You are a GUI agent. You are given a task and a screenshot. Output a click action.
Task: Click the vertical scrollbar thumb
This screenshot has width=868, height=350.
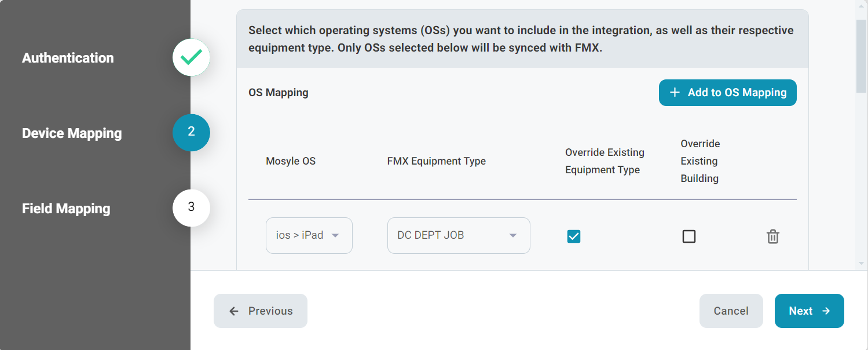pyautogui.click(x=861, y=55)
